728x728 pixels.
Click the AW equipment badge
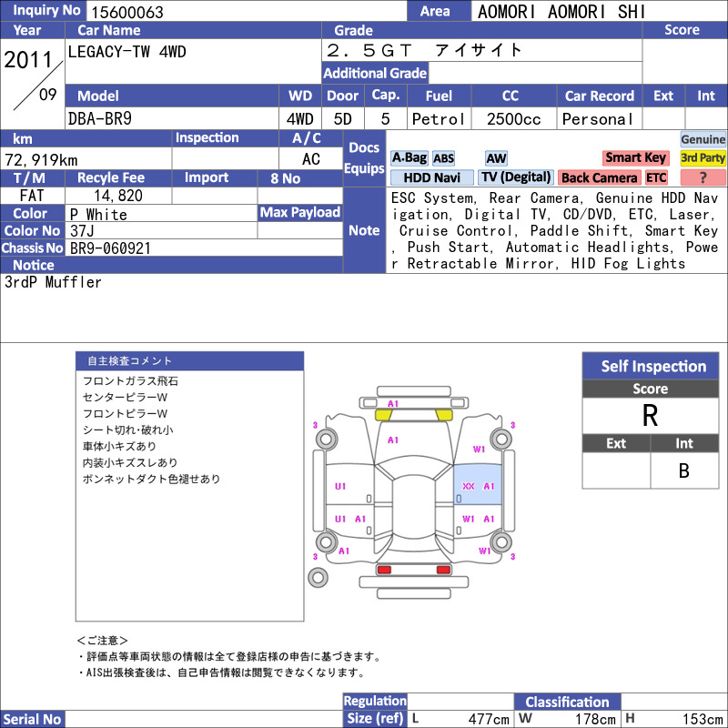(496, 158)
